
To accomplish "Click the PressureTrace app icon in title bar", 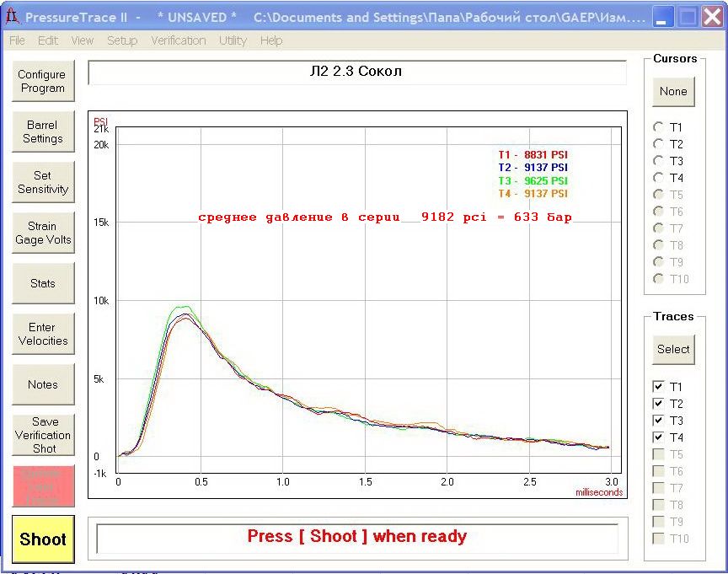I will click(12, 17).
